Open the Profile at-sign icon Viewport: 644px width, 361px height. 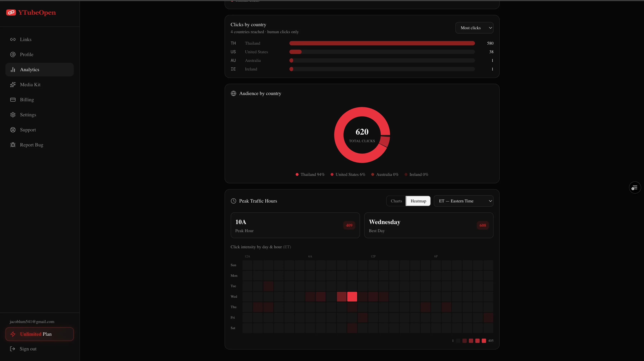tap(13, 54)
